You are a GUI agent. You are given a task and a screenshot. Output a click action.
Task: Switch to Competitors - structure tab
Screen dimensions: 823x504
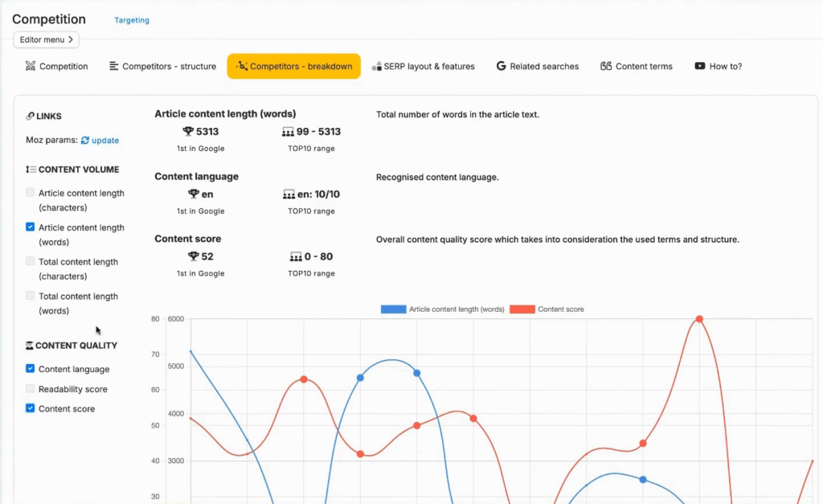162,66
